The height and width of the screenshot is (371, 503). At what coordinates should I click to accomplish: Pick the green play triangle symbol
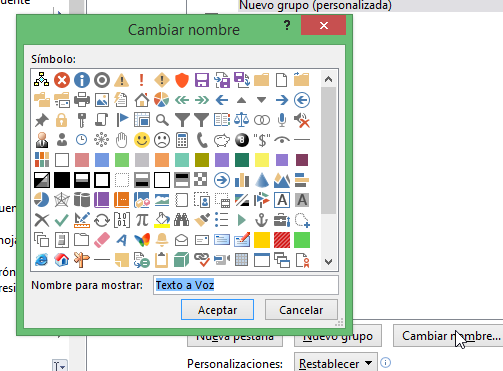click(x=242, y=220)
